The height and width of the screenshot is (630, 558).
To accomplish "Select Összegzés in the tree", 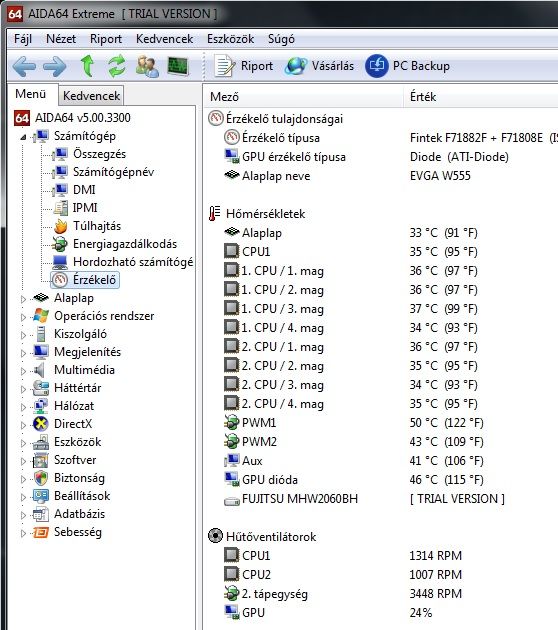I will [99, 154].
